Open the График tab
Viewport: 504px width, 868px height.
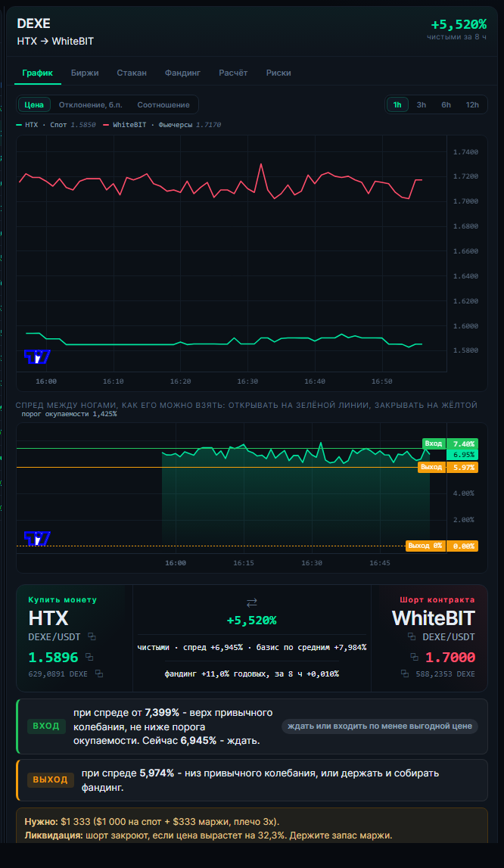[x=38, y=73]
